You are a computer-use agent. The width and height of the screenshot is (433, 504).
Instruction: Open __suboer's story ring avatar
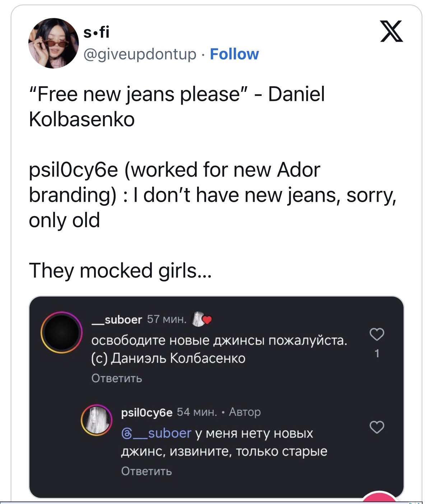(61, 332)
